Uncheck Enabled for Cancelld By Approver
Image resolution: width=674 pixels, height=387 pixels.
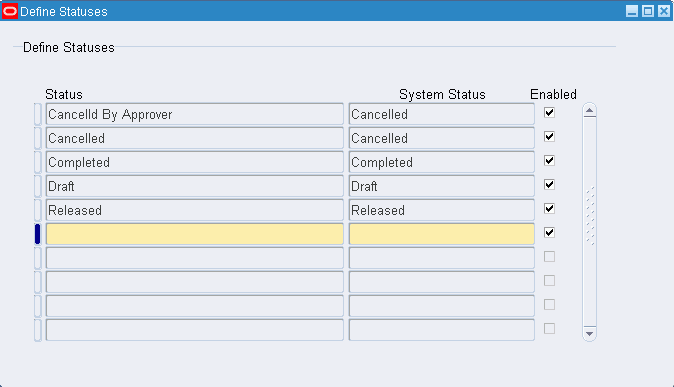pyautogui.click(x=549, y=113)
